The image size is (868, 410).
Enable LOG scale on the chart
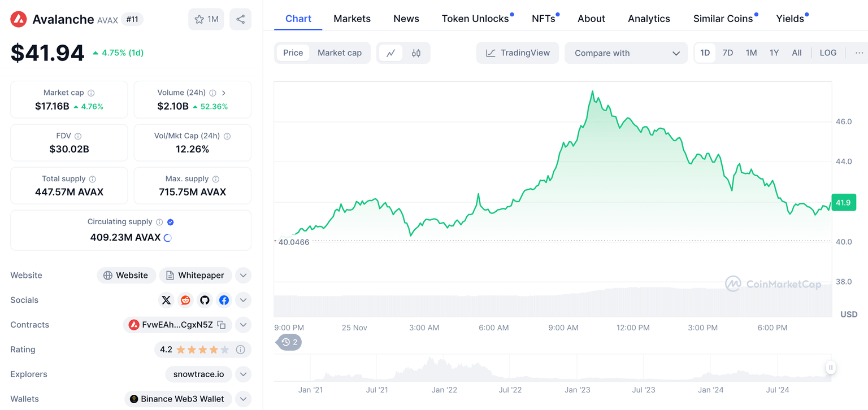click(x=827, y=53)
